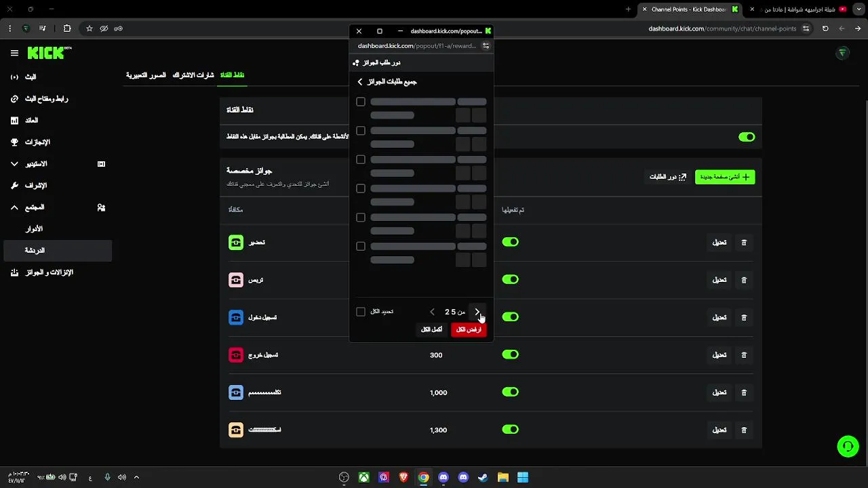The width and height of the screenshot is (868, 488).
Task: Disable the تسجيل خروج reward toggle
Action: [x=510, y=354]
